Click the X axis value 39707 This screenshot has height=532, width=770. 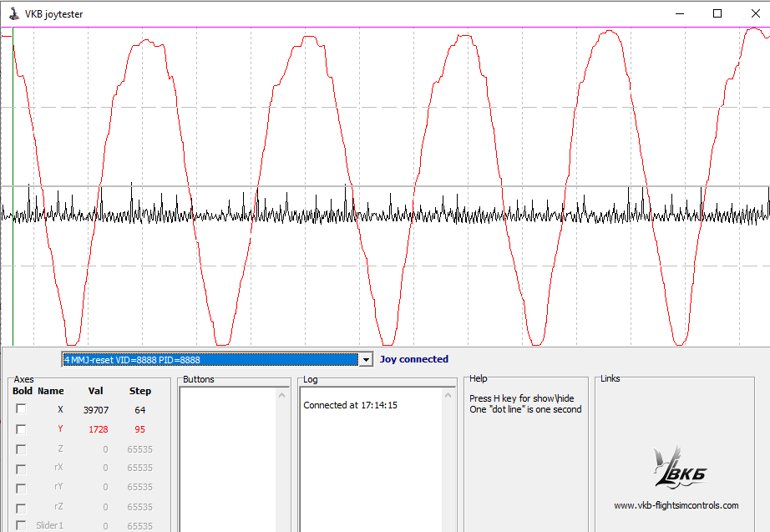click(96, 410)
